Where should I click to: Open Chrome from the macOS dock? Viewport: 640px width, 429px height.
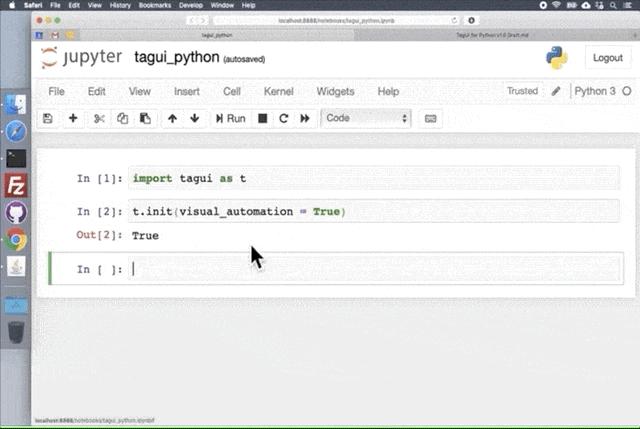click(16, 238)
